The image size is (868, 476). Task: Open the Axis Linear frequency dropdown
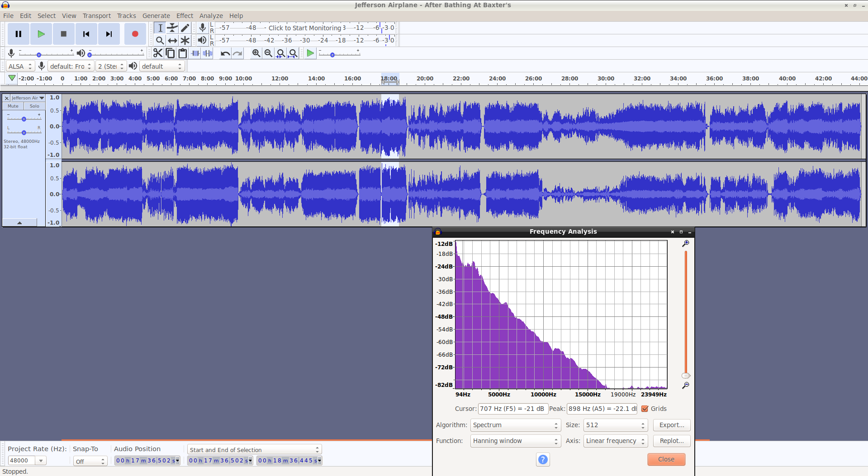point(616,441)
